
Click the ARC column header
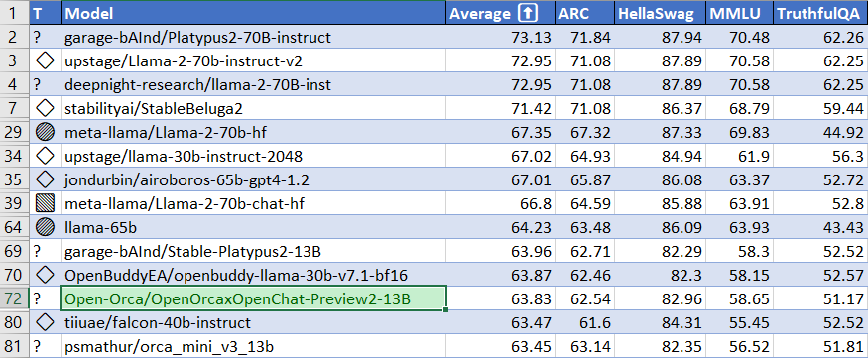(584, 14)
